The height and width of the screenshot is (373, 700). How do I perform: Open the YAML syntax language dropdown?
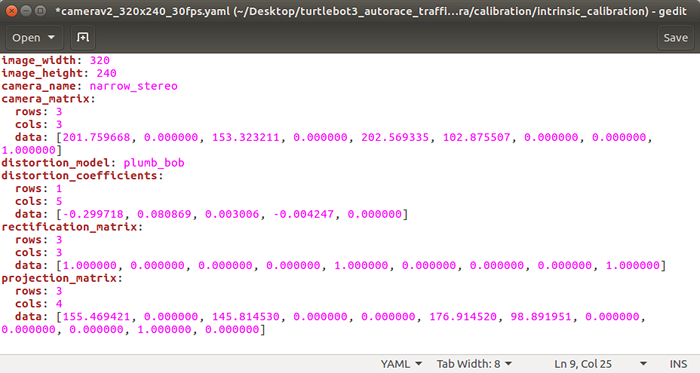point(401,364)
